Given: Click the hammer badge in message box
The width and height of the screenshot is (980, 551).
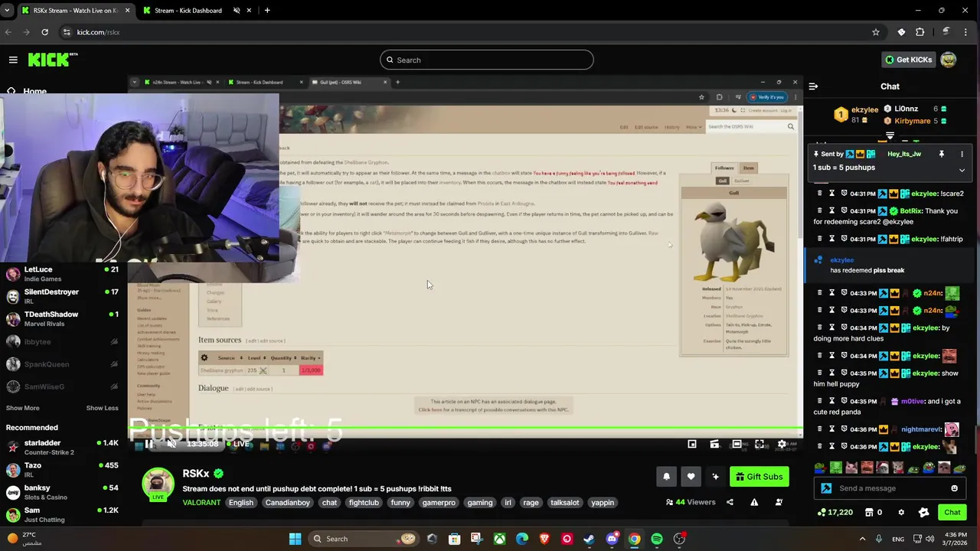Looking at the screenshot, I should pyautogui.click(x=826, y=488).
